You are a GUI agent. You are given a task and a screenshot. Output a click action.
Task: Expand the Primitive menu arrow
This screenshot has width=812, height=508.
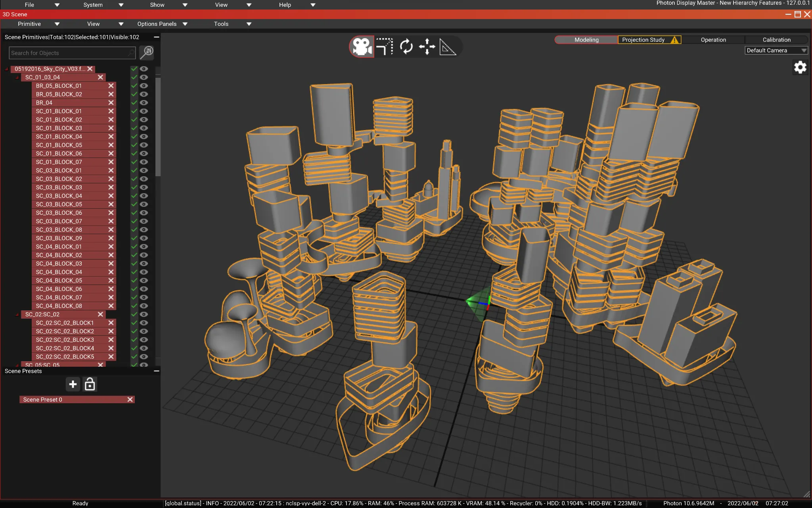[57, 24]
